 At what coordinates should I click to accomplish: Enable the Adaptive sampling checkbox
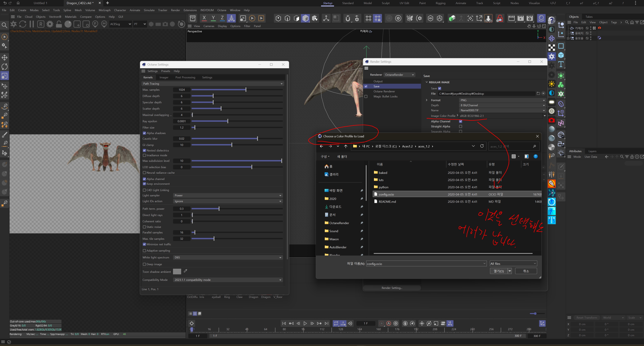click(144, 250)
